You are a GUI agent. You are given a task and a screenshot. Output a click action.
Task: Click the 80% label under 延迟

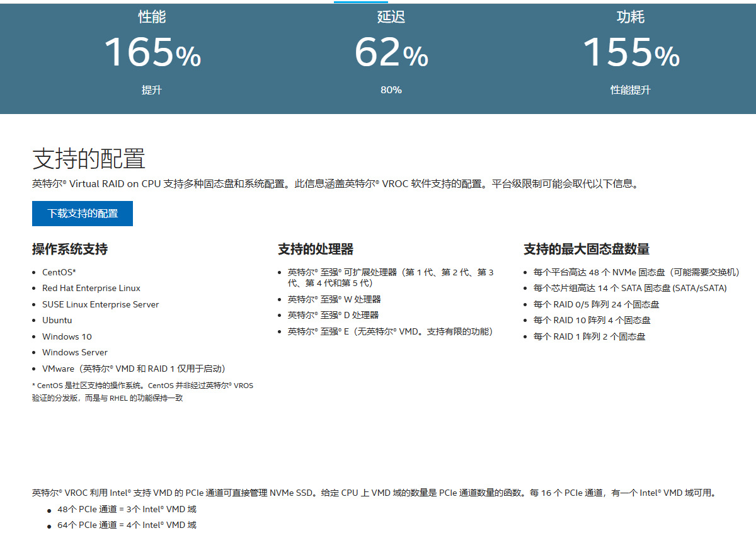[391, 90]
